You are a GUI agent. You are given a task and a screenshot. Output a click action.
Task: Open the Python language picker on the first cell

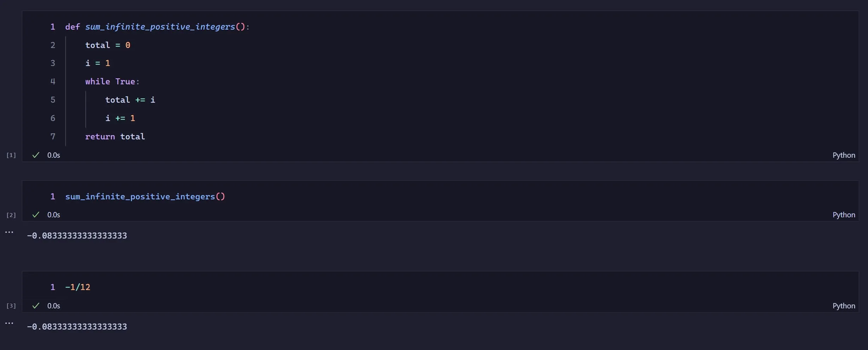843,155
